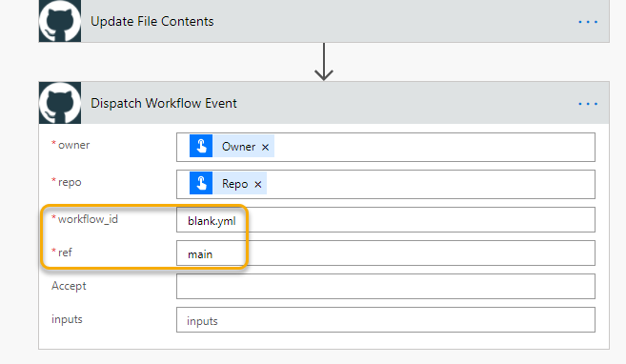Click into the repo input field
The image size is (626, 364).
(x=386, y=185)
